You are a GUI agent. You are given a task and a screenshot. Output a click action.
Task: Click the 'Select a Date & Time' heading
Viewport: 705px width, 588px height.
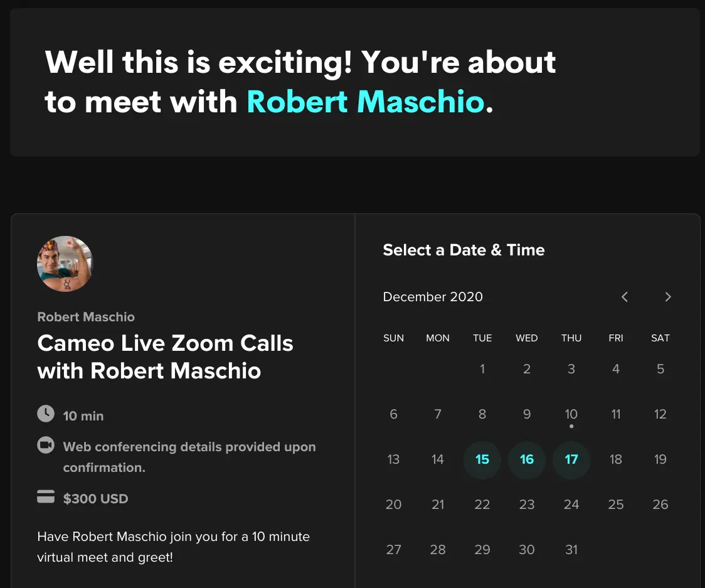coord(464,250)
